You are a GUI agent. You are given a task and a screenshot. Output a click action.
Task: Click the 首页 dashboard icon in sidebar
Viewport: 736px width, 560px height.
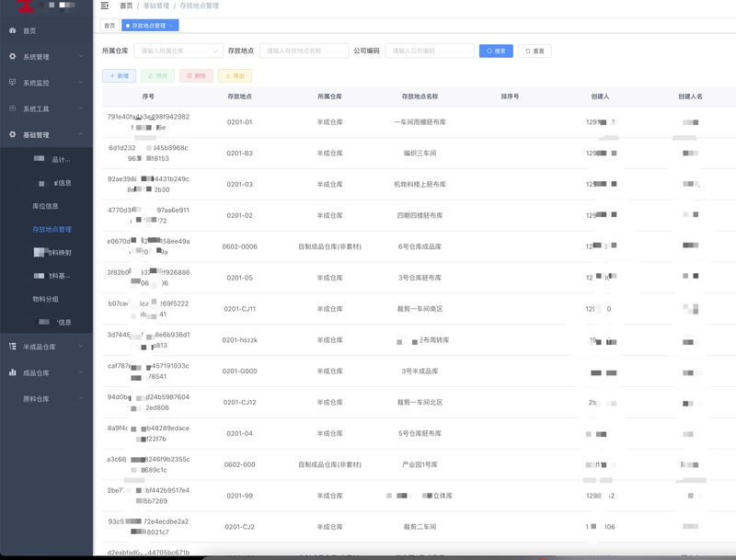point(13,30)
